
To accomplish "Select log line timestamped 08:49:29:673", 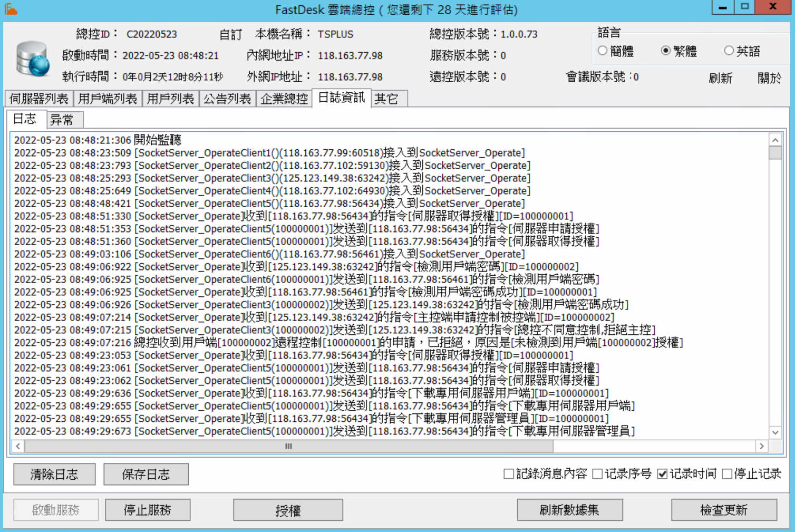I will (325, 431).
